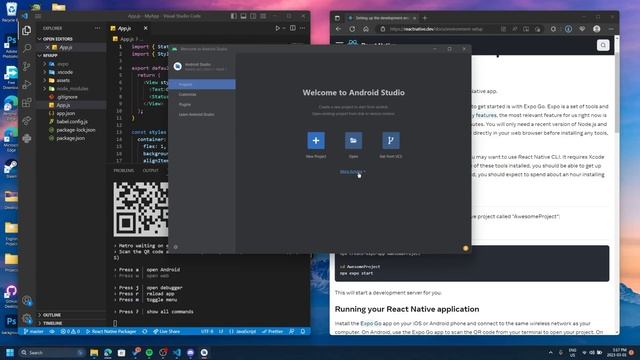Click Live Share in VS Code status bar
The width and height of the screenshot is (640, 360).
point(167,331)
